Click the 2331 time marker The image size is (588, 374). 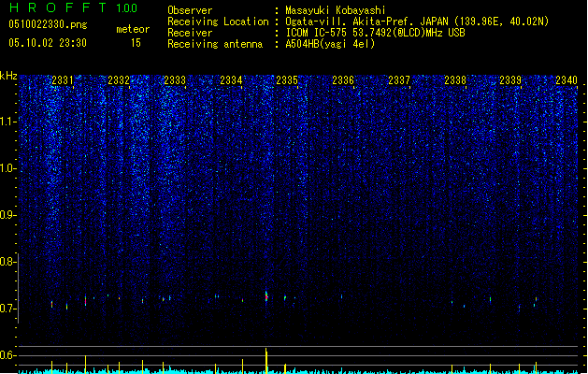pyautogui.click(x=63, y=80)
